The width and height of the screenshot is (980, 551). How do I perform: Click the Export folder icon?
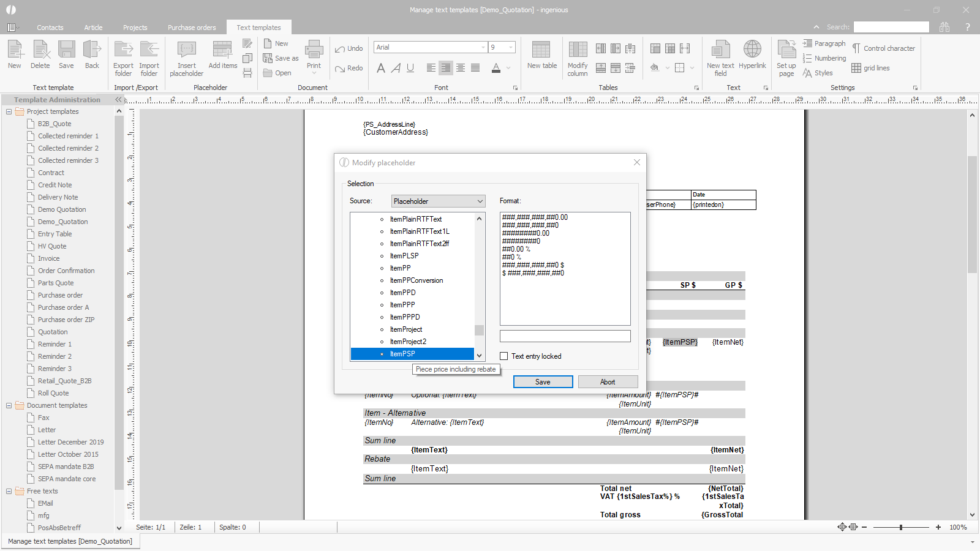pyautogui.click(x=123, y=50)
